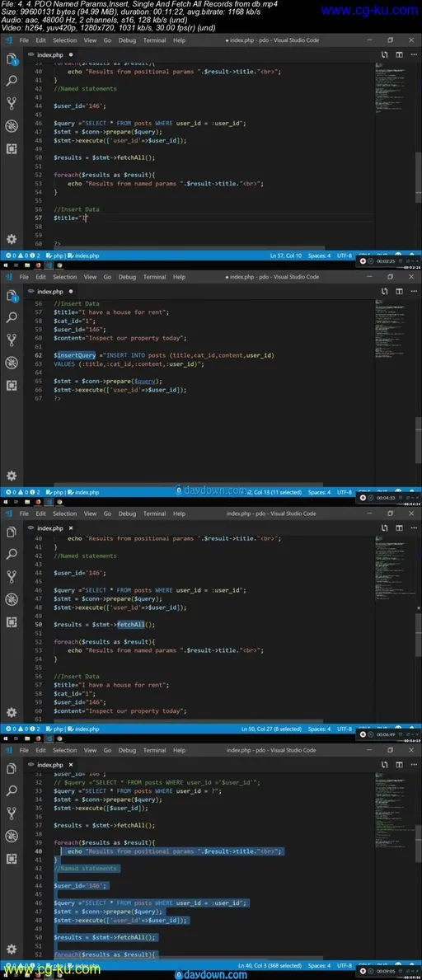The width and height of the screenshot is (422, 980).
Task: Open Explorer in the 368 selected frame
Action: 12,769
